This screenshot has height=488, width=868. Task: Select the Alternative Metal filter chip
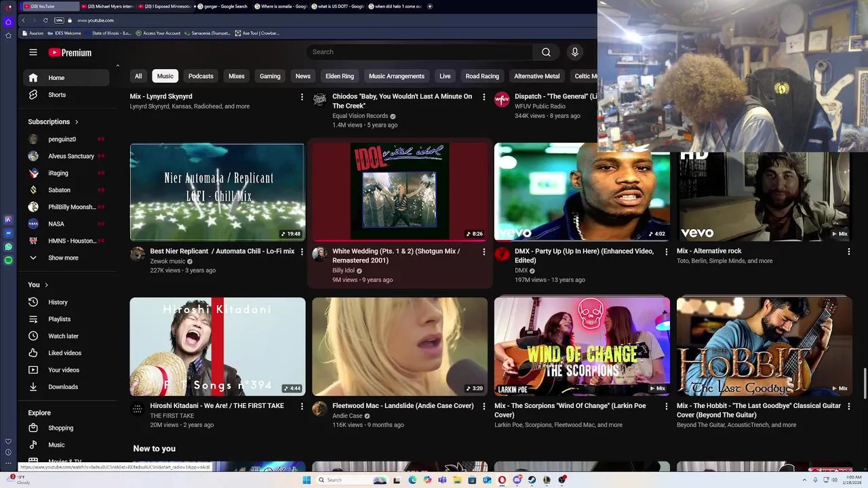point(537,77)
